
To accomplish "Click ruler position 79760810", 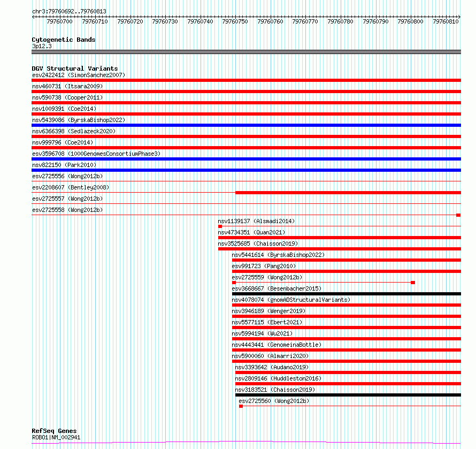I will pyautogui.click(x=446, y=21).
